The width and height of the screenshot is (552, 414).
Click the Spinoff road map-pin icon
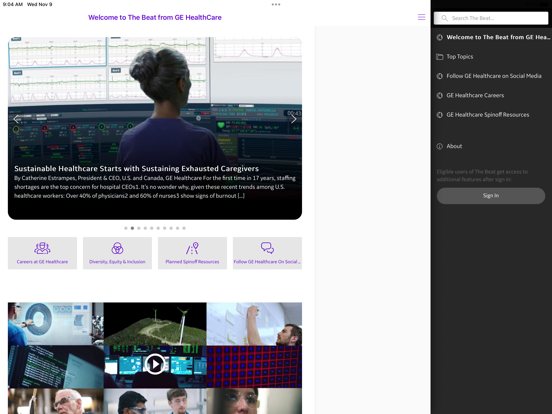coord(192,248)
